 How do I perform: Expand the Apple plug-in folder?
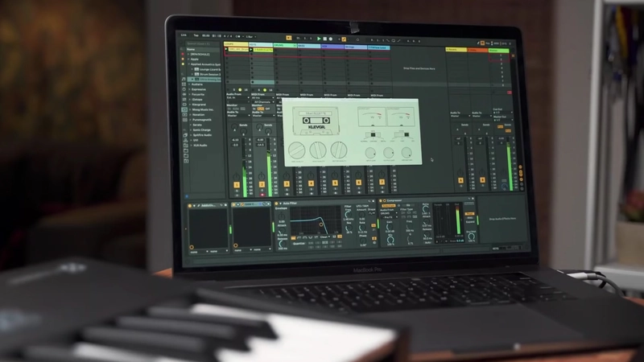(x=188, y=59)
